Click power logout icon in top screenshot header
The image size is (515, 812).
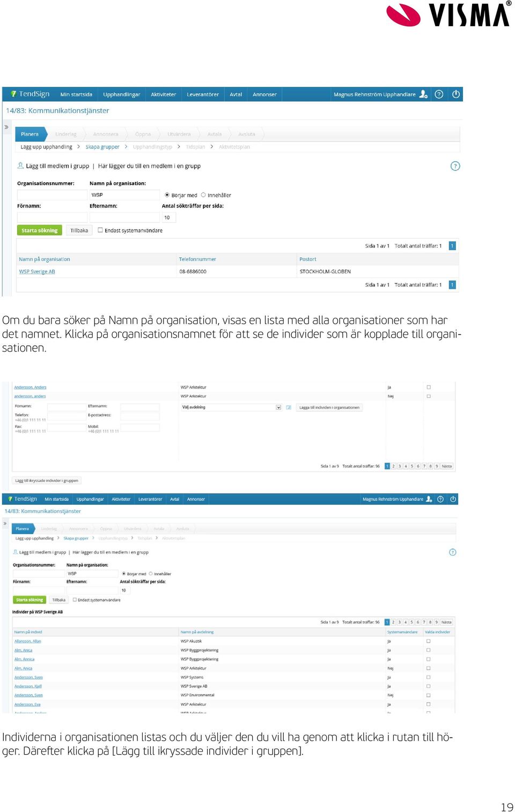(x=456, y=94)
